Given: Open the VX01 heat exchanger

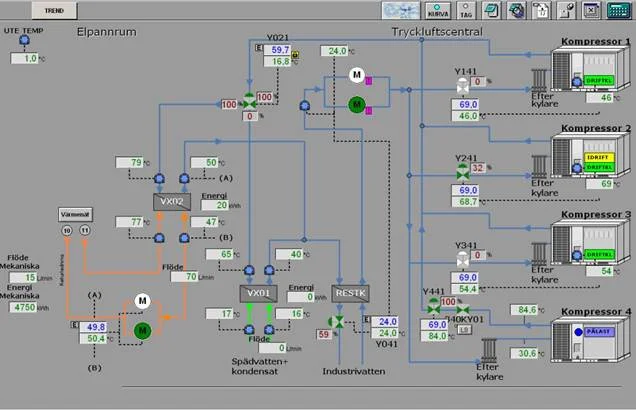Looking at the screenshot, I should click(x=259, y=294).
